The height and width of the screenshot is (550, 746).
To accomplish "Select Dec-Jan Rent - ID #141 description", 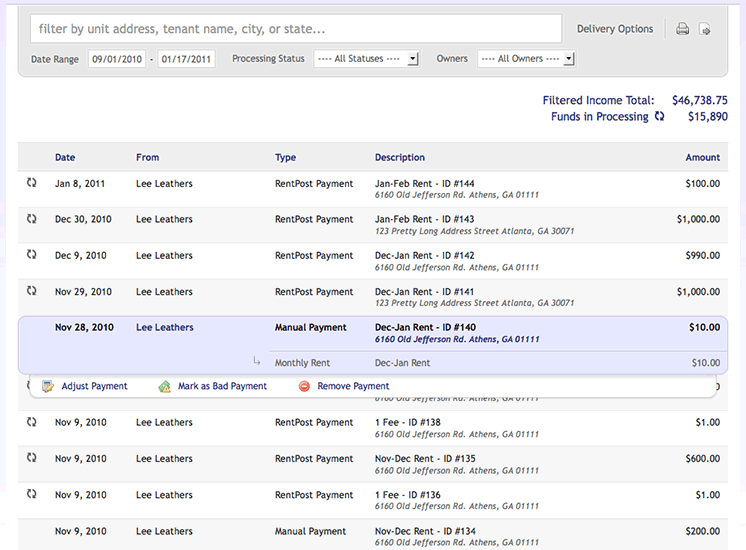I will click(x=424, y=292).
